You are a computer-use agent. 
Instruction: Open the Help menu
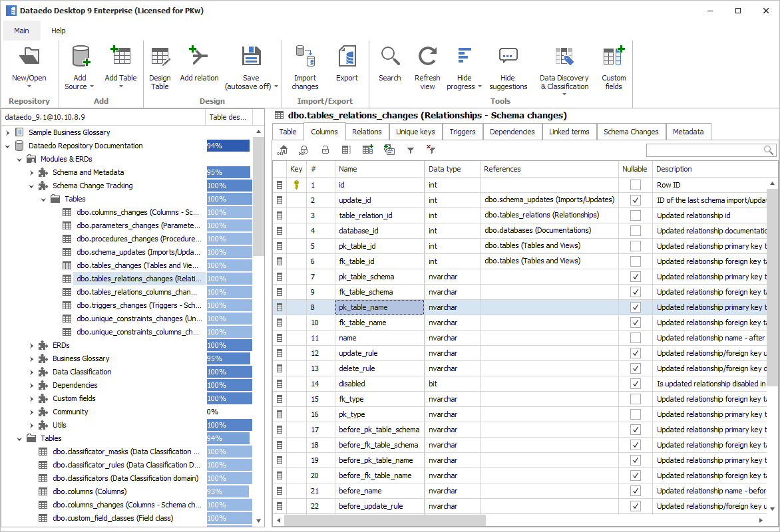click(x=59, y=30)
